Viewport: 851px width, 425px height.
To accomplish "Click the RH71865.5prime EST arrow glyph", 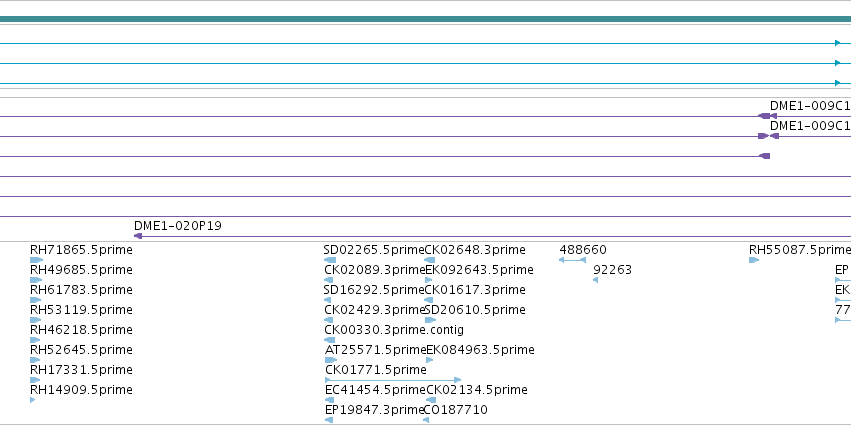I will [36, 260].
